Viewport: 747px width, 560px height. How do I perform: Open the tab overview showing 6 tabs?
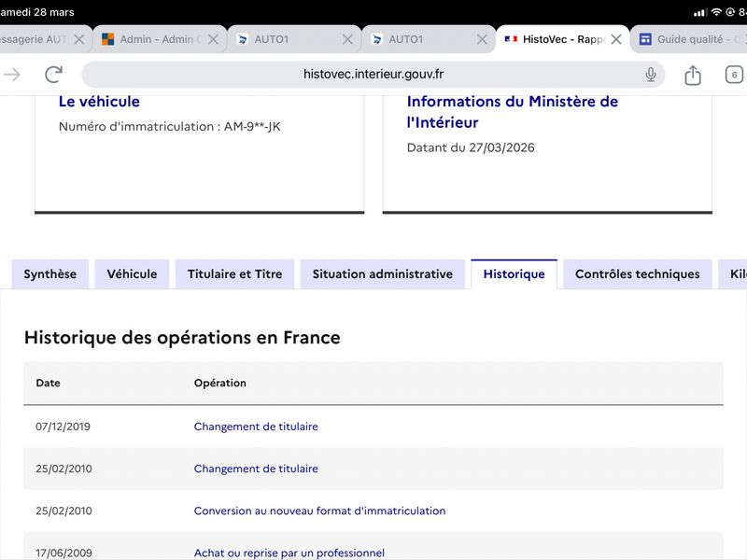(734, 75)
